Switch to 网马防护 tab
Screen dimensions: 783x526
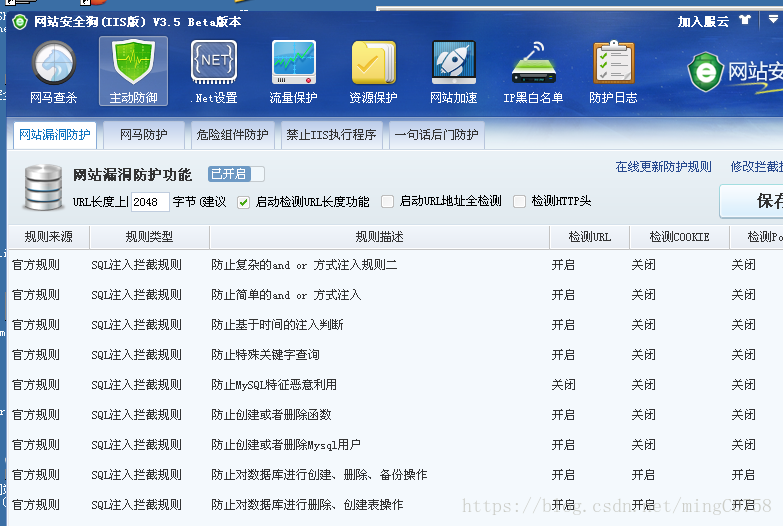[x=144, y=135]
